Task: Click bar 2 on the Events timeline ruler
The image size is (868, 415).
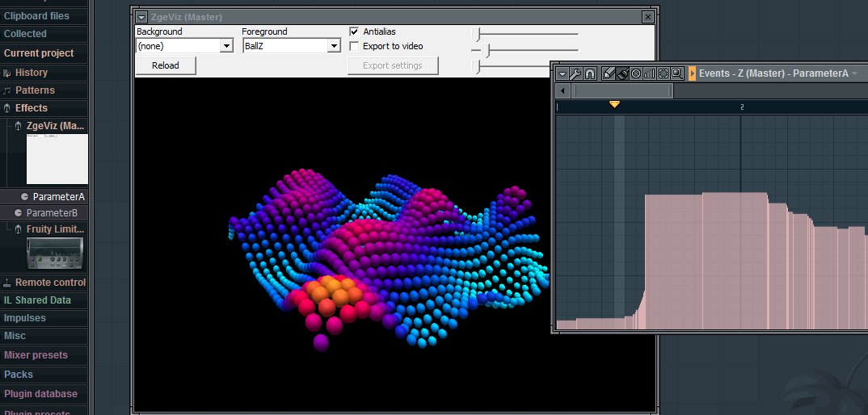Action: pos(742,107)
